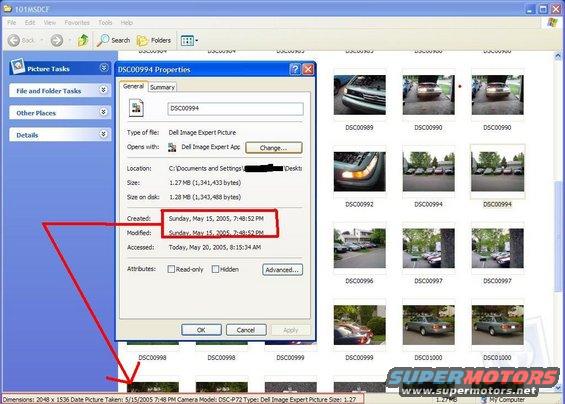Screen dimensions: 565x404
Task: Click the Properties dialog help question mark
Action: tap(295, 69)
